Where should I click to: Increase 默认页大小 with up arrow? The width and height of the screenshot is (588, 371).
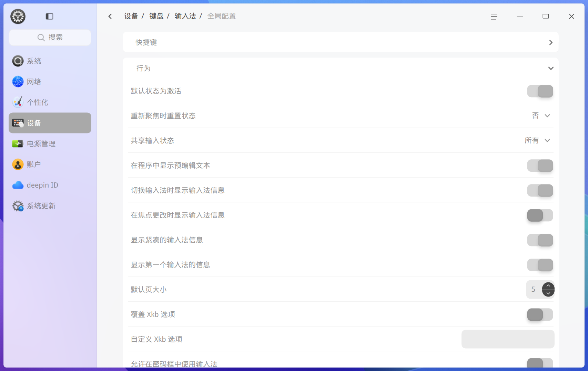click(x=548, y=286)
